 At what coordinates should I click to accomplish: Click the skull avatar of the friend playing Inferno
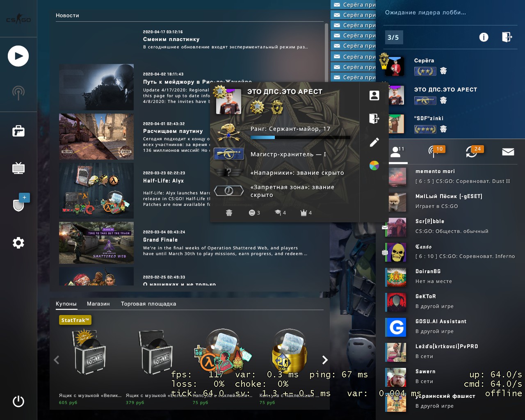[396, 252]
